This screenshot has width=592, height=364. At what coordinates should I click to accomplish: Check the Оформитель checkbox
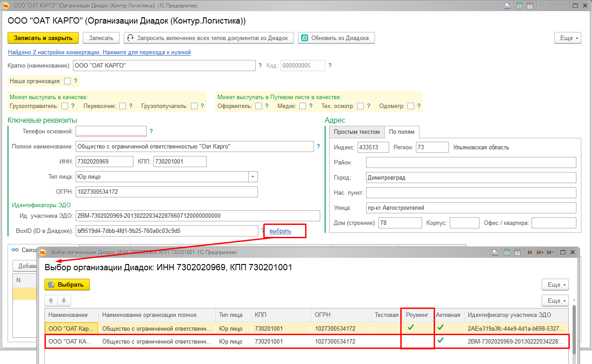tap(259, 106)
